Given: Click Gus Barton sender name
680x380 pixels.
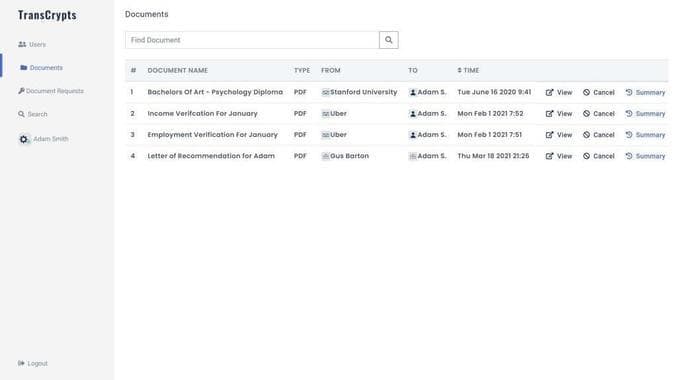Looking at the screenshot, I should (350, 156).
